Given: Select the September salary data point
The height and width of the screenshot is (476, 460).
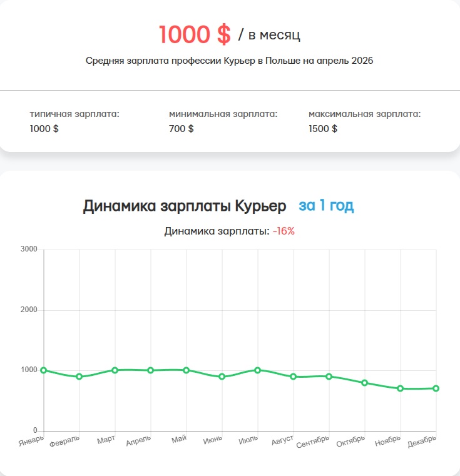Looking at the screenshot, I should click(x=329, y=377).
